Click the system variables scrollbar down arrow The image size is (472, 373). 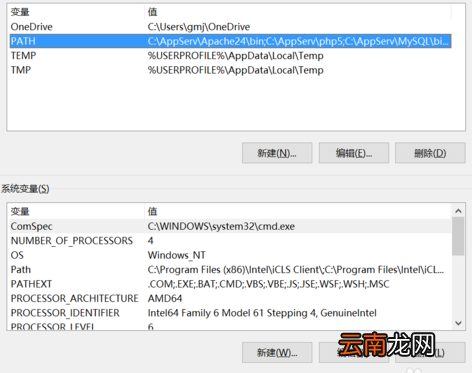[458, 323]
